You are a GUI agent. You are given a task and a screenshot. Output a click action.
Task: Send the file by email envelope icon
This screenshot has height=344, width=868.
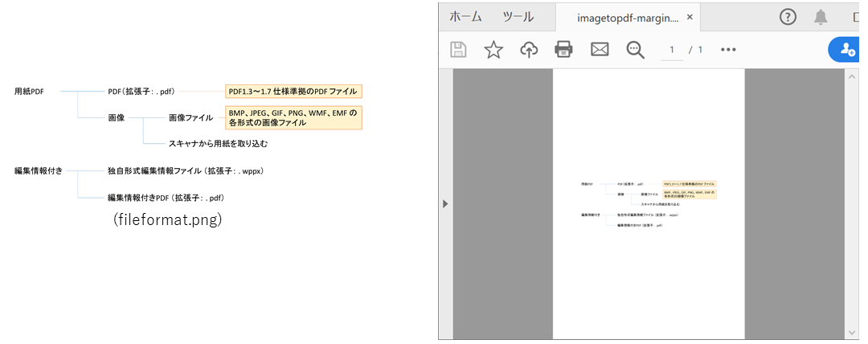(x=600, y=50)
